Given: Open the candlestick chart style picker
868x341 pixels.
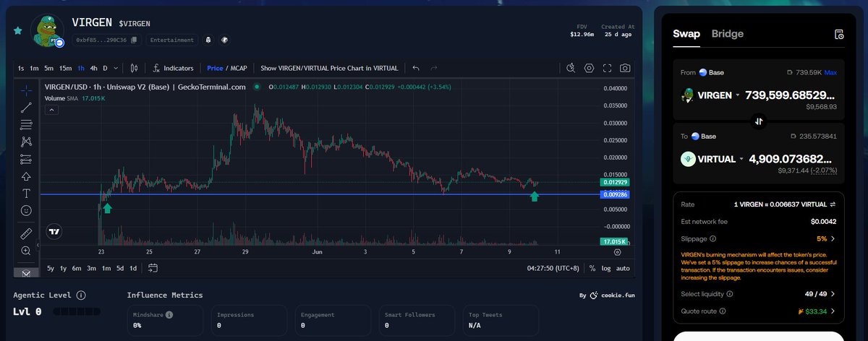Looking at the screenshot, I should (134, 68).
